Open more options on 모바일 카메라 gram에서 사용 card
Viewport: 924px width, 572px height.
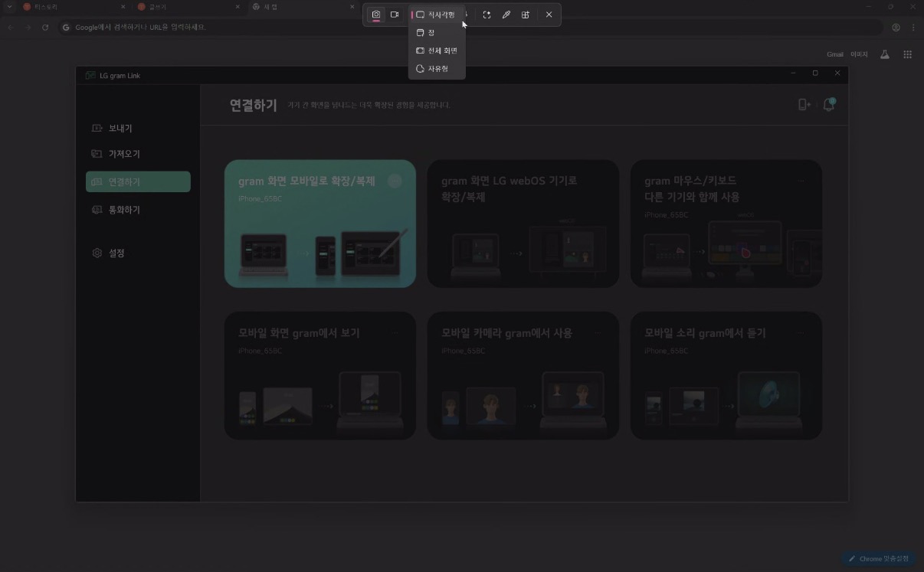click(x=598, y=332)
